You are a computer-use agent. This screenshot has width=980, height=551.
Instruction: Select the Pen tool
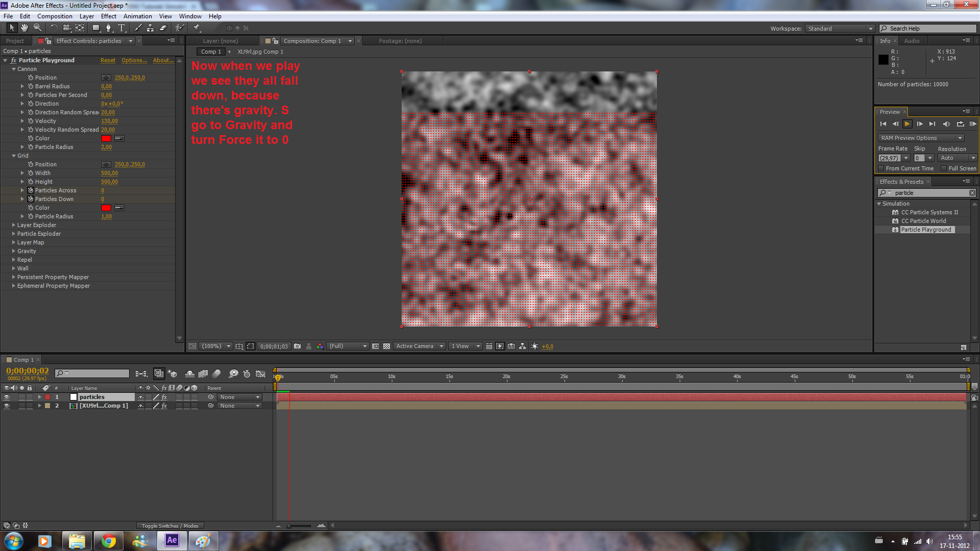(x=109, y=28)
